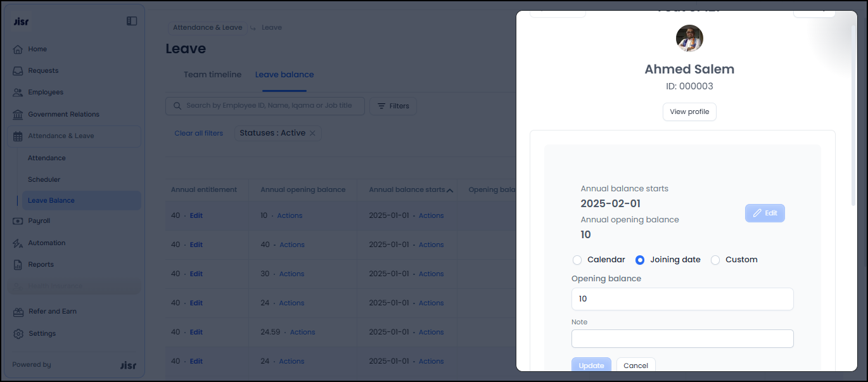This screenshot has width=868, height=382.
Task: Select the Joining date radio option
Action: tap(640, 260)
